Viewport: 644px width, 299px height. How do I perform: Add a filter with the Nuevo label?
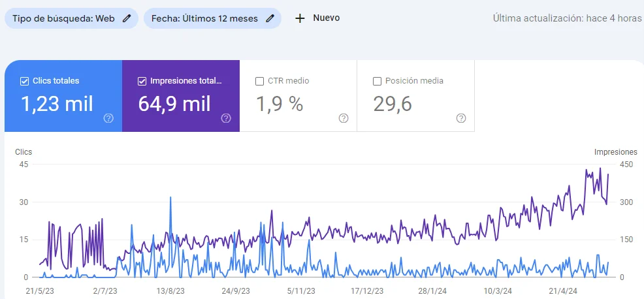point(326,18)
